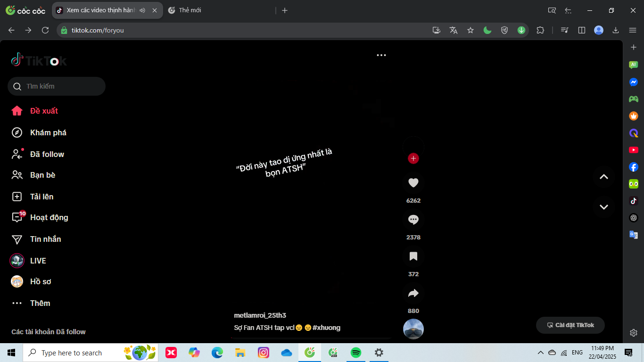Bookmark this video to favorites

[x=413, y=256]
